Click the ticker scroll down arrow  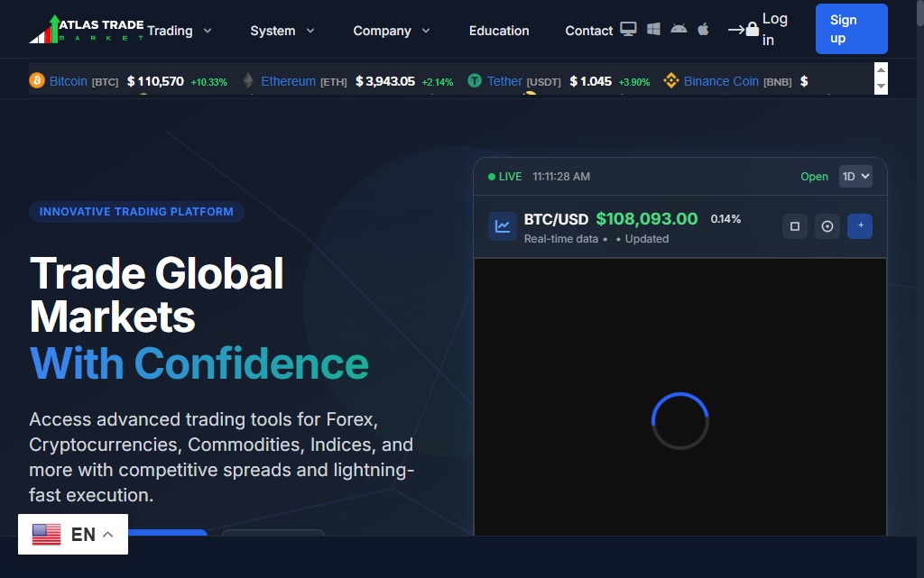point(882,87)
